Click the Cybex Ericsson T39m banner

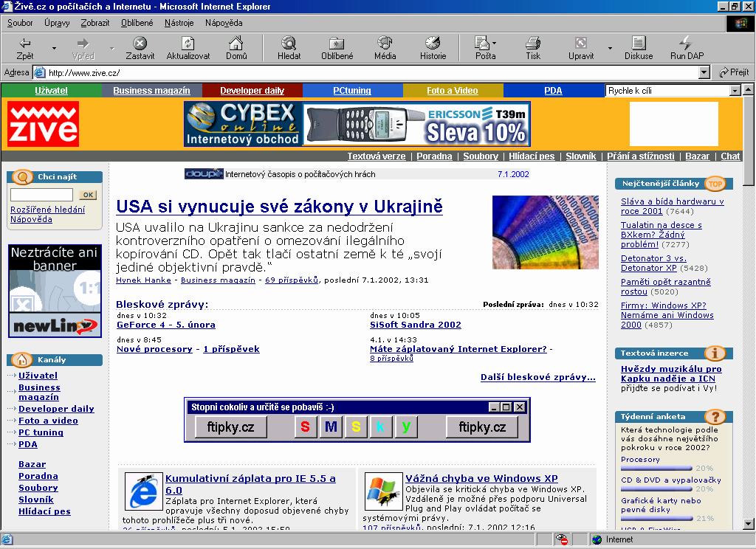pos(357,124)
